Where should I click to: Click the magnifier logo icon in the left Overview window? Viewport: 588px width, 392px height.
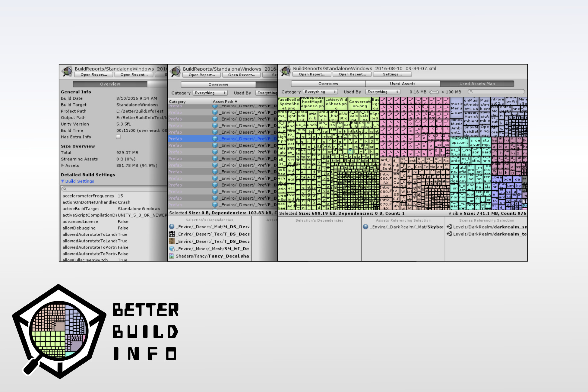(x=67, y=71)
